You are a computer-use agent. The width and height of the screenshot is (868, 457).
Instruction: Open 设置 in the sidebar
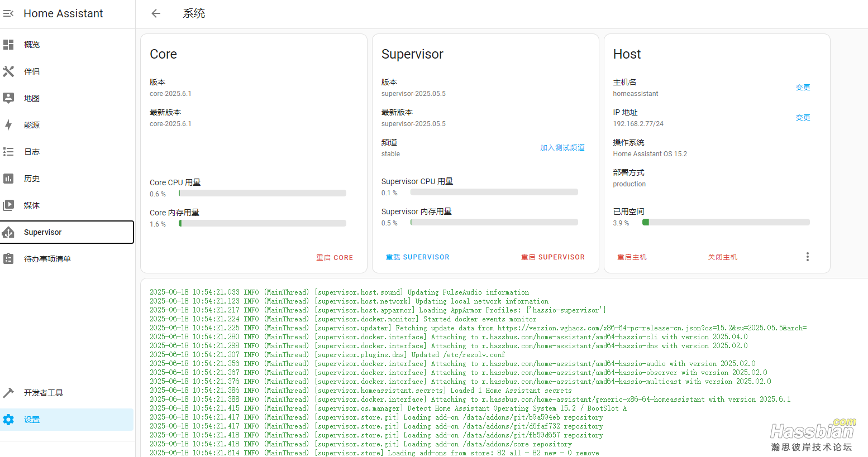66,420
